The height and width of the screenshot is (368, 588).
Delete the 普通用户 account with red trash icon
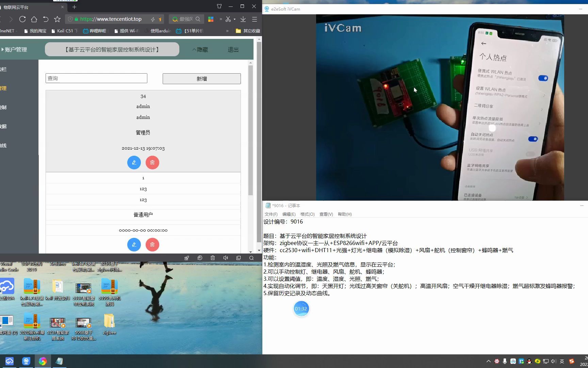(x=152, y=245)
